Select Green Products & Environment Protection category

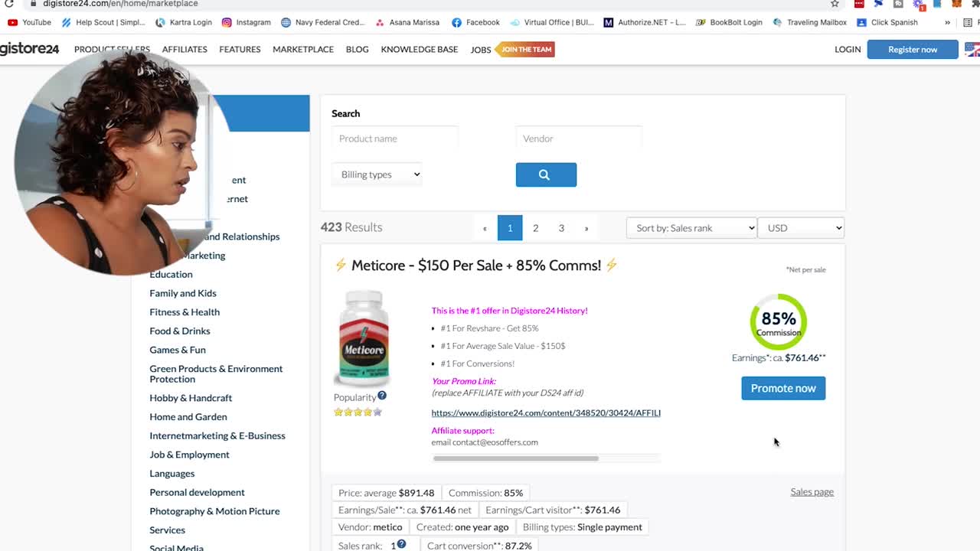(x=216, y=373)
